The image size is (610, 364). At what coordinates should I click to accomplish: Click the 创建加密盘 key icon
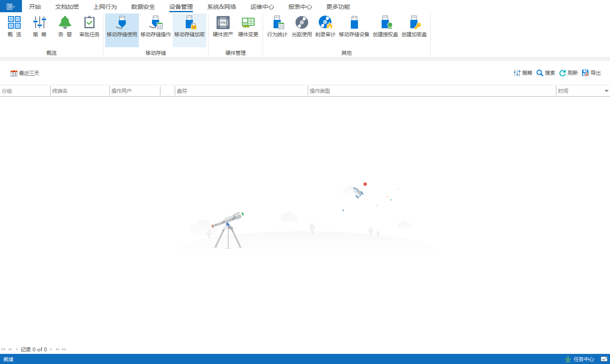click(414, 27)
